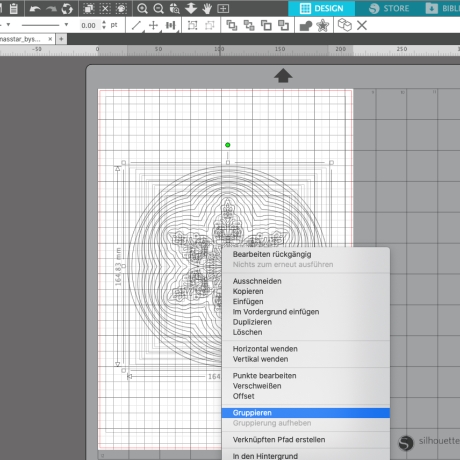
Task: Click the Send Backward icon
Action: 283,25
